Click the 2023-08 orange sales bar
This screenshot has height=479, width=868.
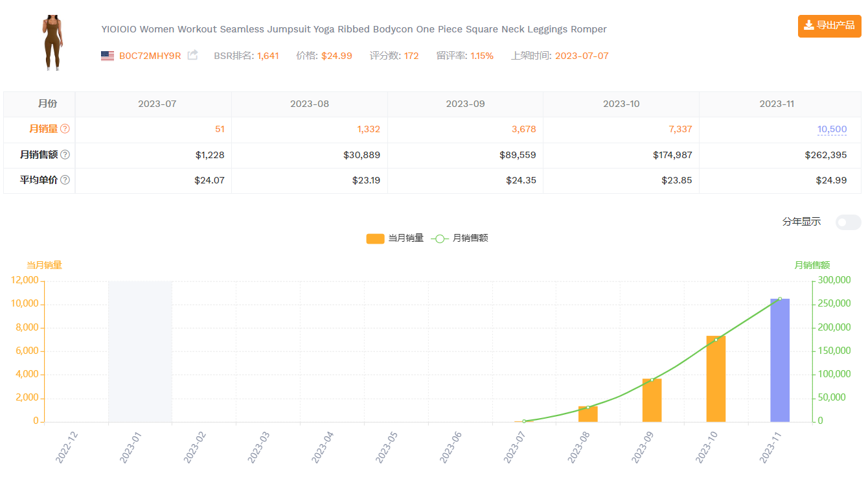(x=588, y=414)
